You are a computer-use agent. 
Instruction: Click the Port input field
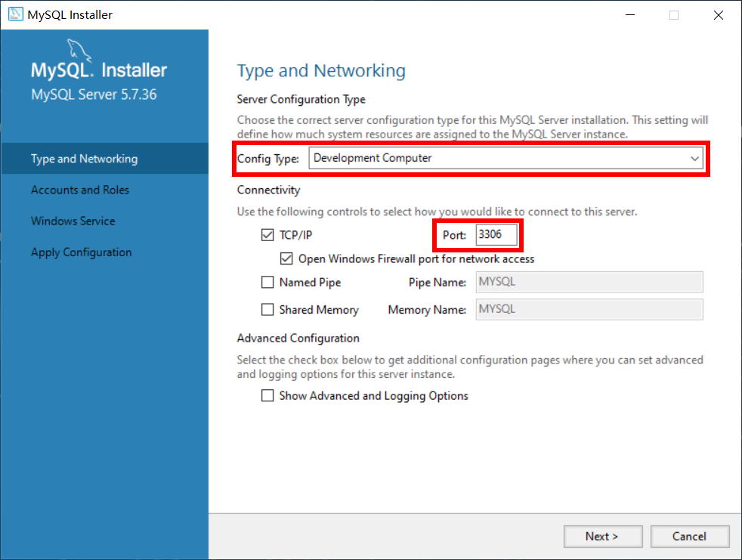(x=496, y=235)
